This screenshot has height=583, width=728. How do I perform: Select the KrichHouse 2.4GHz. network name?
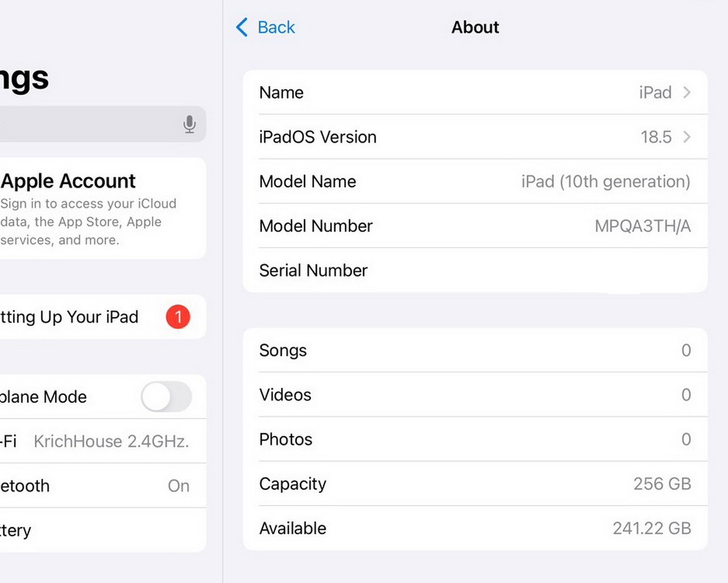click(111, 441)
